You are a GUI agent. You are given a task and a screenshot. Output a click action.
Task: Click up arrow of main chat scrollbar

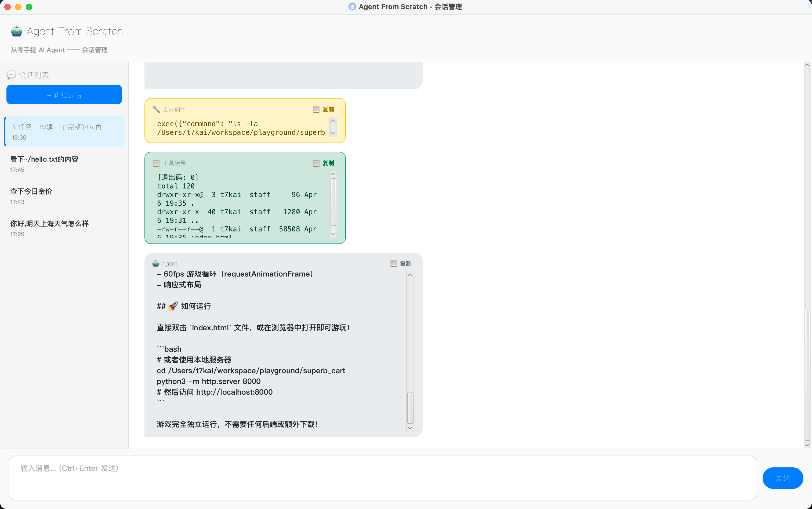point(807,65)
